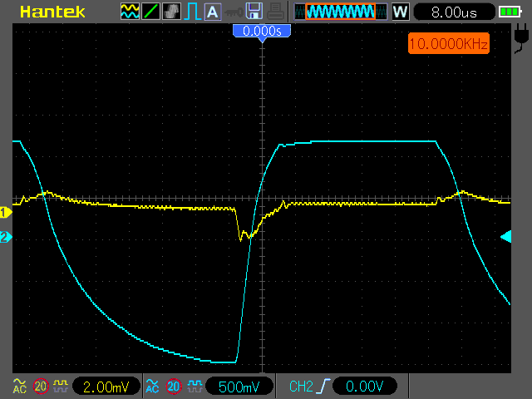Select the dual sine waveform icon
This screenshot has width=532, height=399.
coord(130,11)
